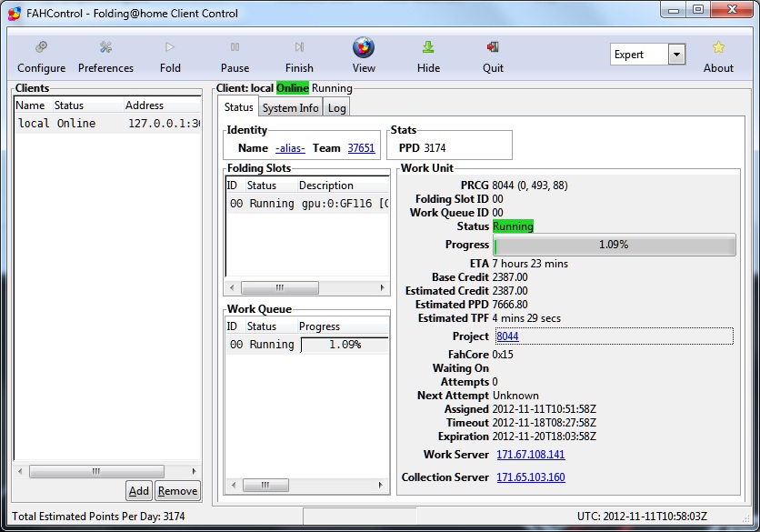Maximize the FAHControl window
Viewport: 760px width, 532px height.
(698, 10)
